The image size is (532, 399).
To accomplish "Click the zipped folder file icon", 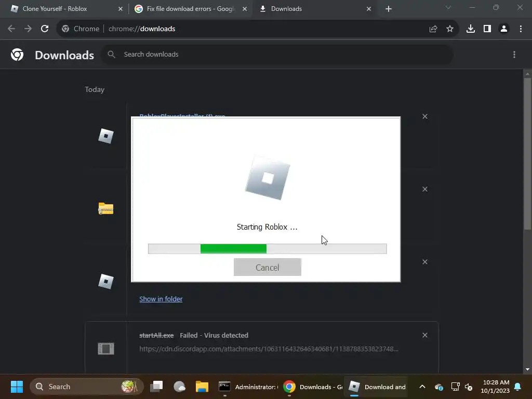I will pyautogui.click(x=106, y=208).
